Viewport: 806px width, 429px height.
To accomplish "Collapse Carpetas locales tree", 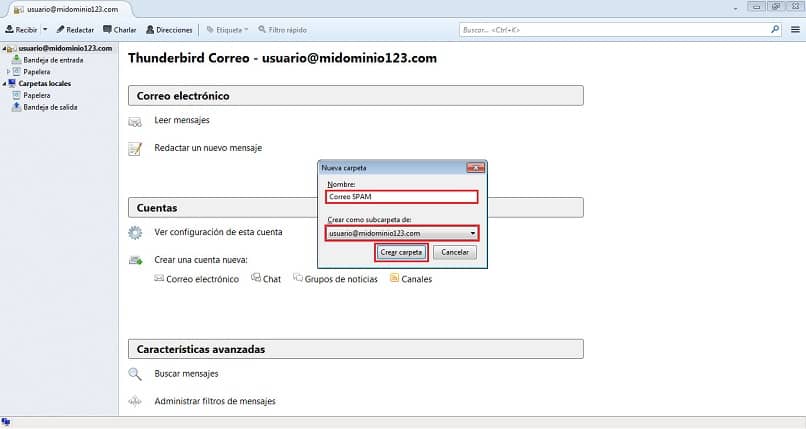I will [4, 84].
